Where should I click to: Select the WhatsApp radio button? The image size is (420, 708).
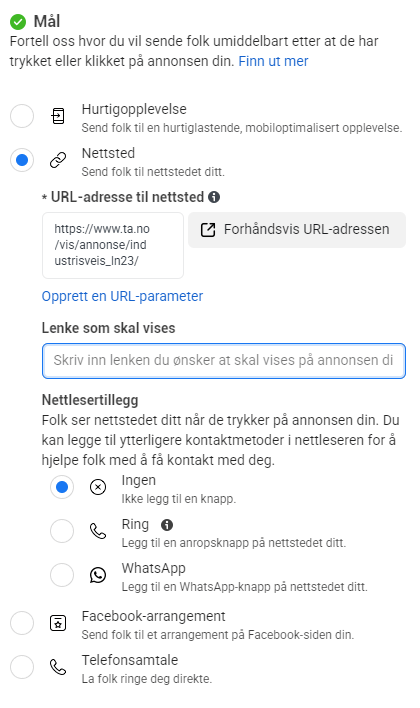click(62, 575)
